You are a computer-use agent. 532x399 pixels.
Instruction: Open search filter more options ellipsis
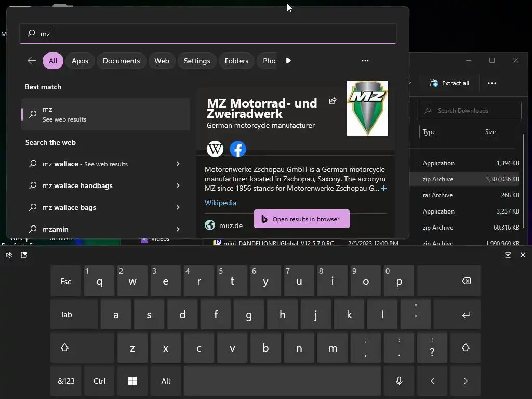coord(365,61)
